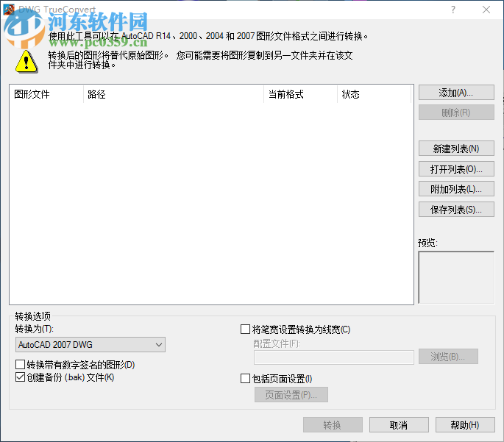Click the 页面设置(P)... button
This screenshot has height=442, width=504.
[291, 394]
